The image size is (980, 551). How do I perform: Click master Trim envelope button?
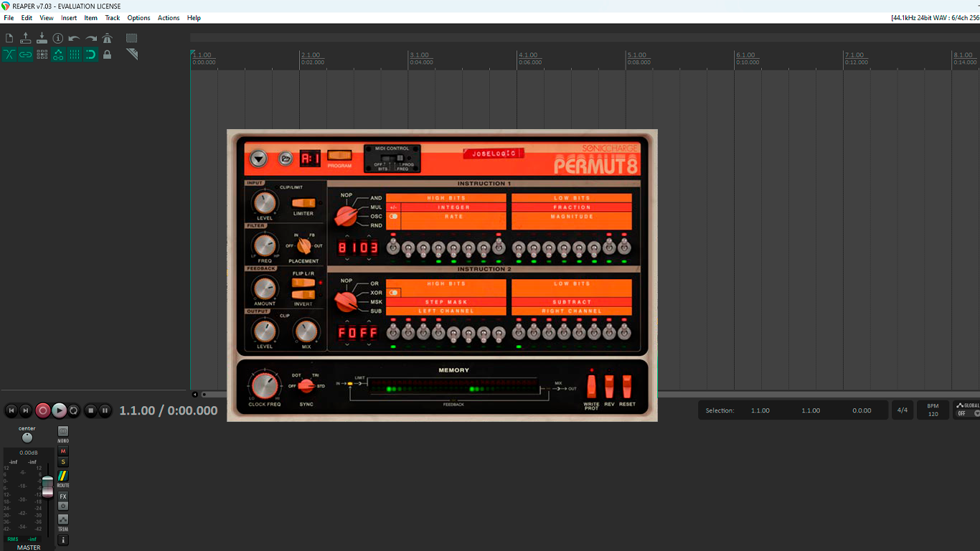(63, 519)
